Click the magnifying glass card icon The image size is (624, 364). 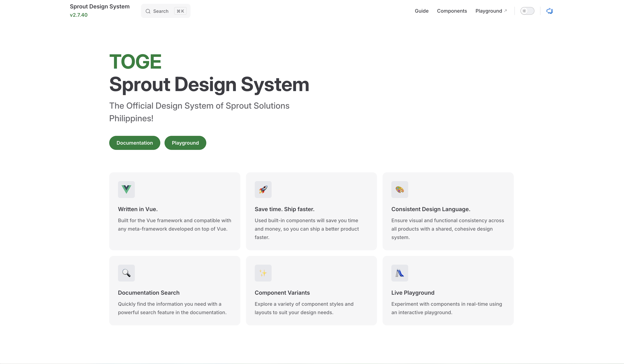126,273
